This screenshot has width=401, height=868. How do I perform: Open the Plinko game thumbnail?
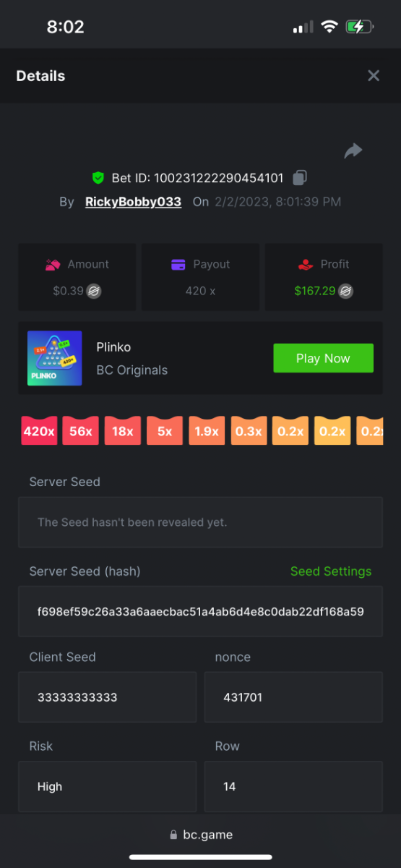click(55, 358)
